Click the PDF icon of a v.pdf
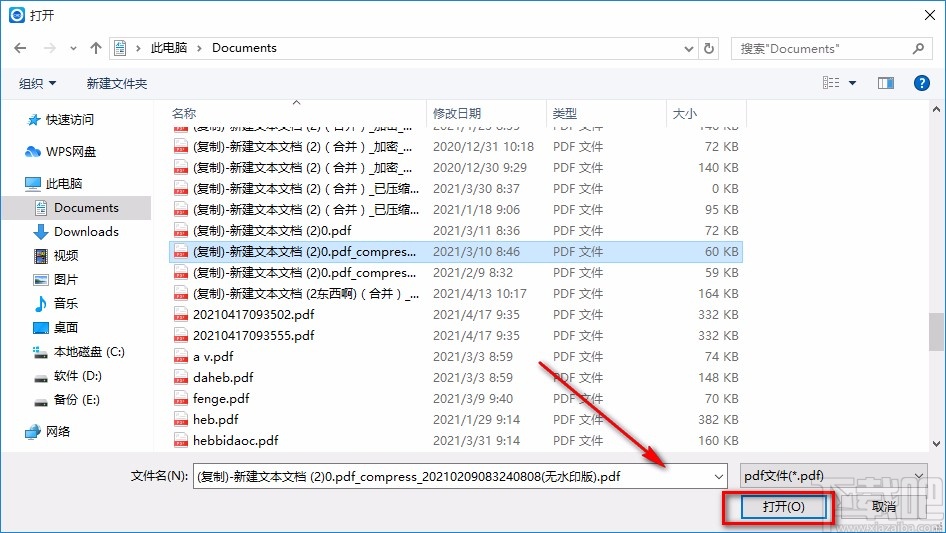Screen dimensions: 946x533 181,357
